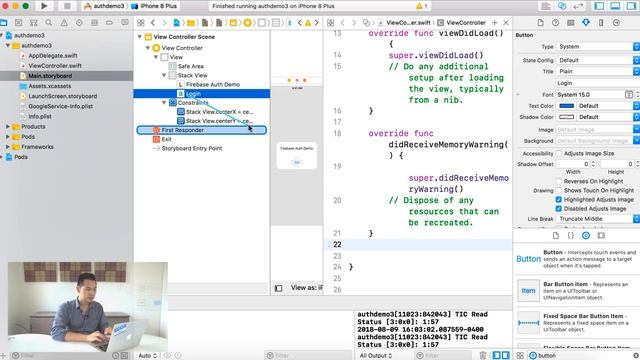Image resolution: width=640 pixels, height=360 pixels.
Task: Open the Size inspector ruler icon
Action: (x=601, y=22)
